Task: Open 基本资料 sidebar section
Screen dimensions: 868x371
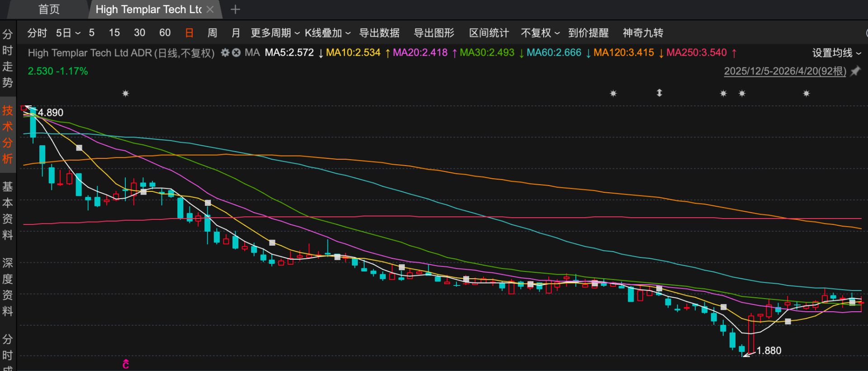Action: point(8,211)
